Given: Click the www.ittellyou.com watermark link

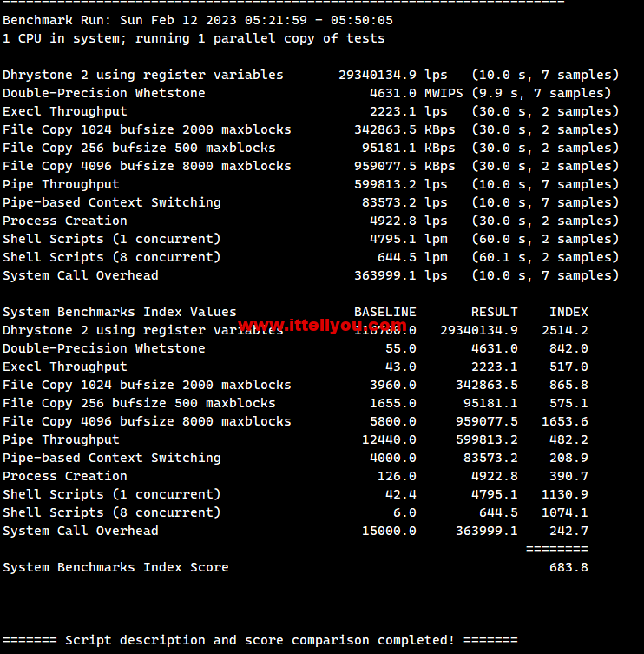Looking at the screenshot, I should point(321,326).
